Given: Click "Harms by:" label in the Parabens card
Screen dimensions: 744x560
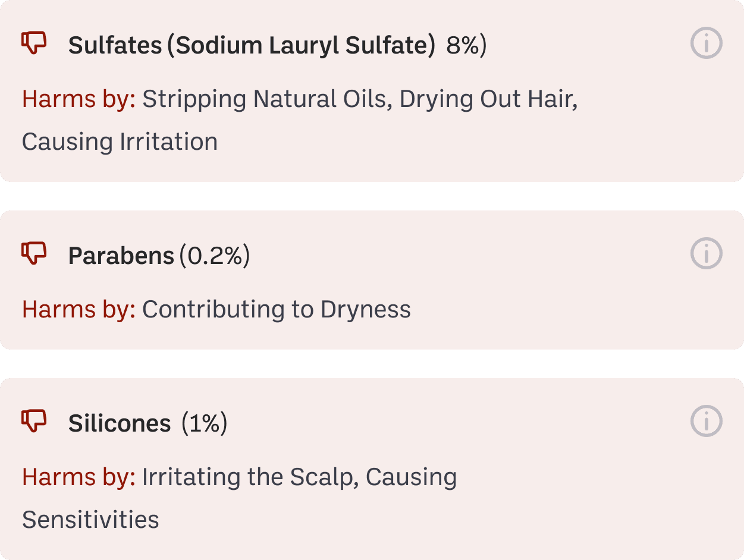Looking at the screenshot, I should [x=79, y=309].
